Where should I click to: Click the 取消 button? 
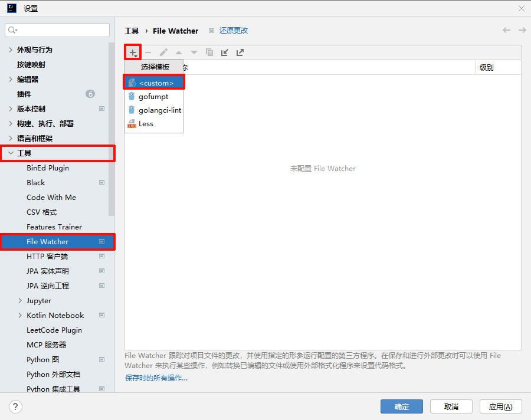click(451, 406)
